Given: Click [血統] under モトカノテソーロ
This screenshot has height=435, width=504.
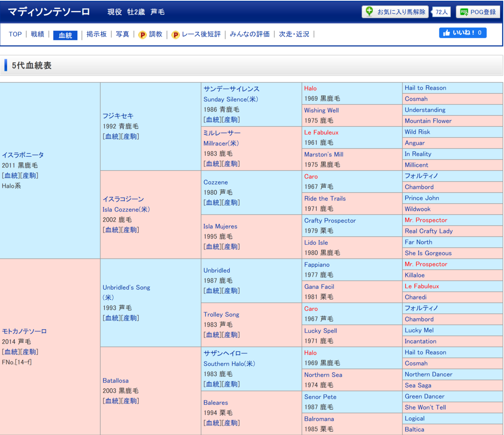Looking at the screenshot, I should (x=10, y=352).
